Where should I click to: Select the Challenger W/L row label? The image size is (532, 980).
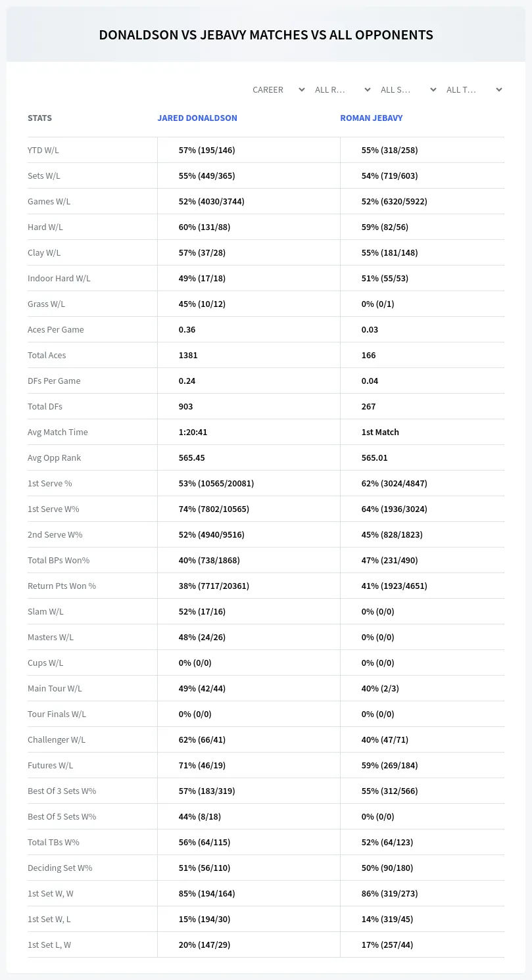57,739
